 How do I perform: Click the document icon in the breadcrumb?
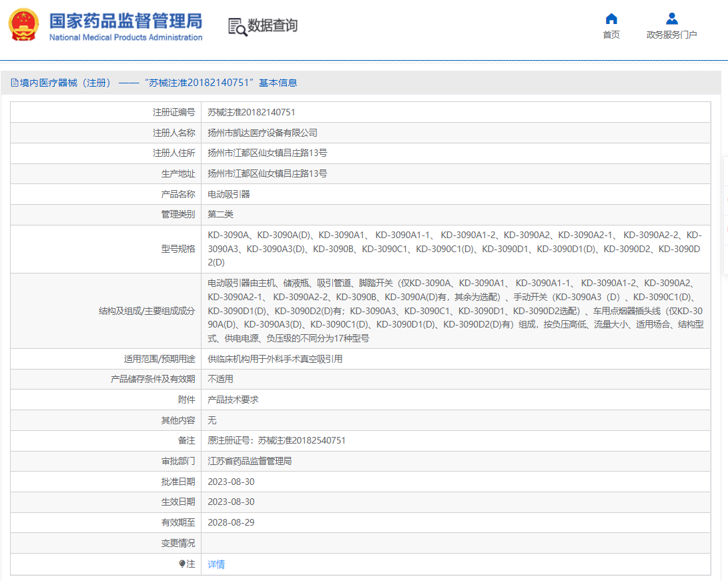pos(15,82)
